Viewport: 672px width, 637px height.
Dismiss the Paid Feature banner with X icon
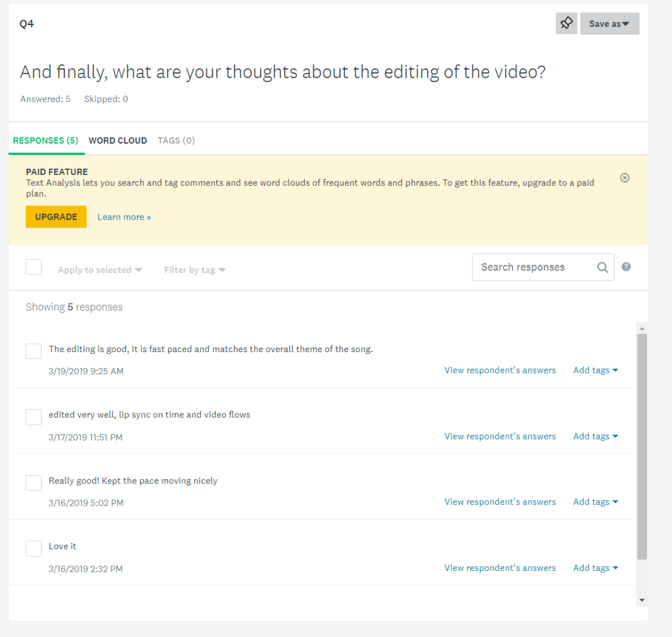624,178
